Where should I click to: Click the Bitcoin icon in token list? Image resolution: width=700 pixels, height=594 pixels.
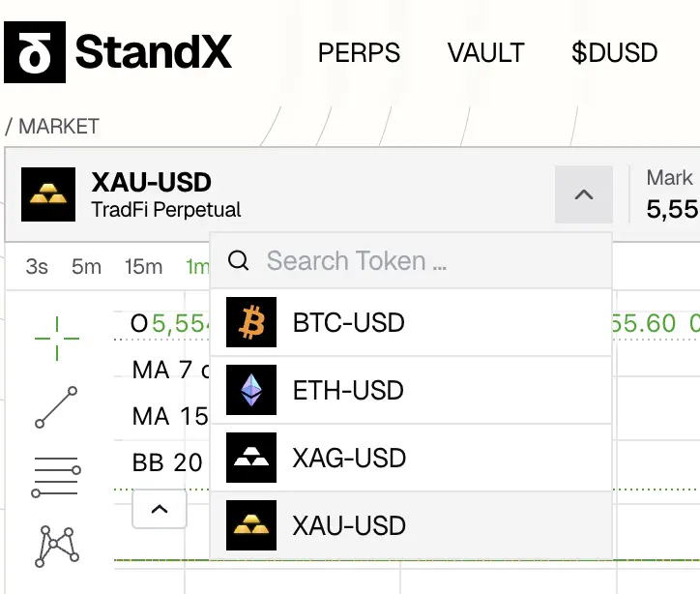251,323
